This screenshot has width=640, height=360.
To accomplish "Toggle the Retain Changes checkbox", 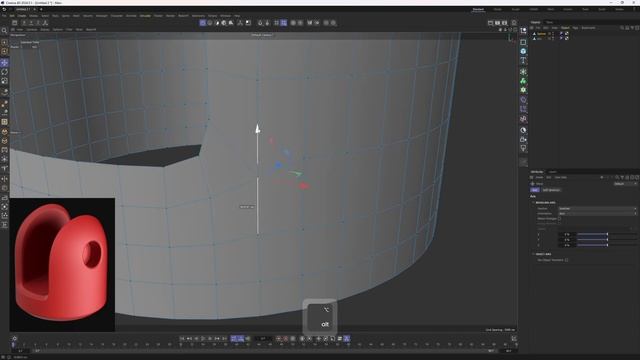I will click(559, 219).
